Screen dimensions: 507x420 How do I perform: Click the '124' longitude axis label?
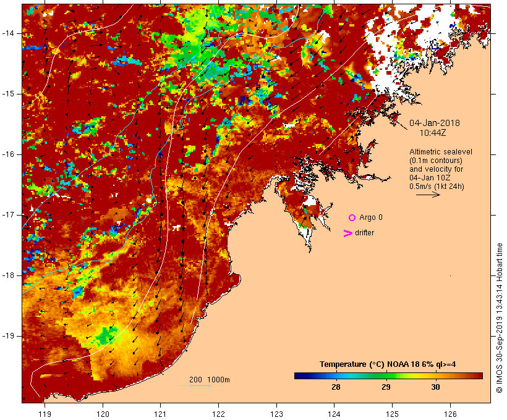(334, 414)
